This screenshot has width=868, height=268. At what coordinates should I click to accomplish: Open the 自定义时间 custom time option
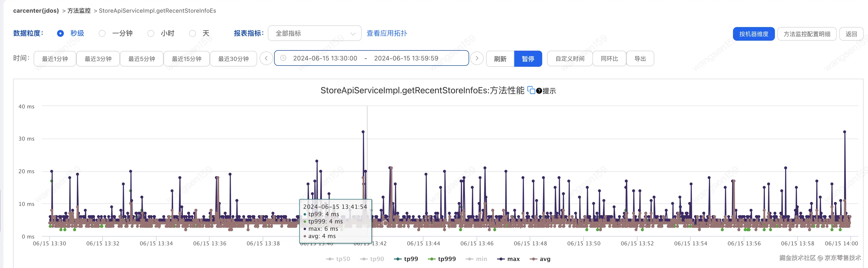coord(570,58)
